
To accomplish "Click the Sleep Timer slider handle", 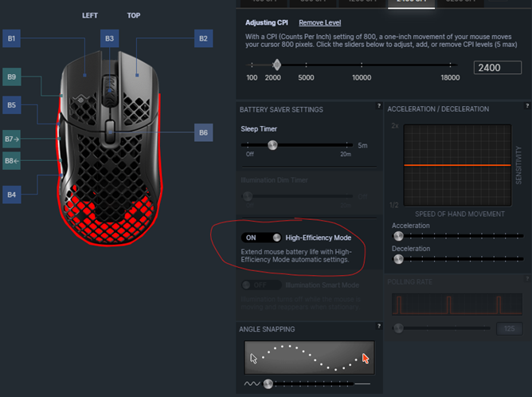I will coord(272,145).
